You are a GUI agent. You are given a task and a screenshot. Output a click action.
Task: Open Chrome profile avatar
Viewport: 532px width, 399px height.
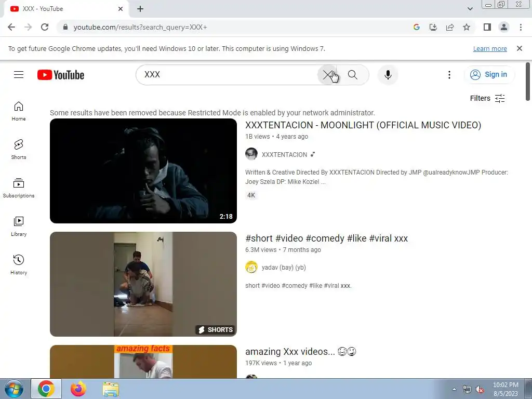click(x=504, y=27)
